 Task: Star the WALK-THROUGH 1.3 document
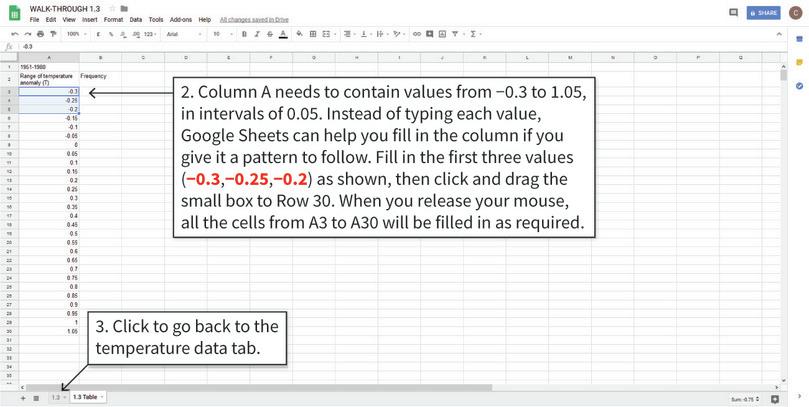112,9
